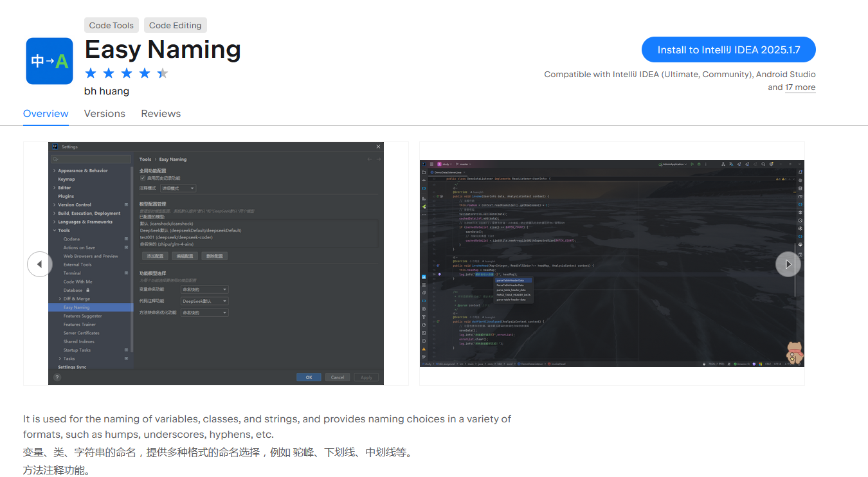Click the Chinese line beginning 变量、类、字符串的命名
This screenshot has height=477, width=868.
pyautogui.click(x=217, y=453)
